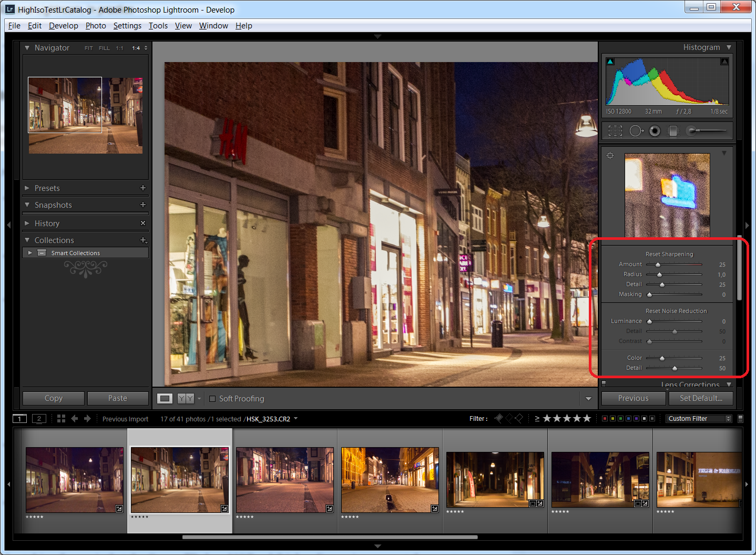Click the Detail panel target adjustment icon
This screenshot has width=756, height=555.
pyautogui.click(x=610, y=155)
